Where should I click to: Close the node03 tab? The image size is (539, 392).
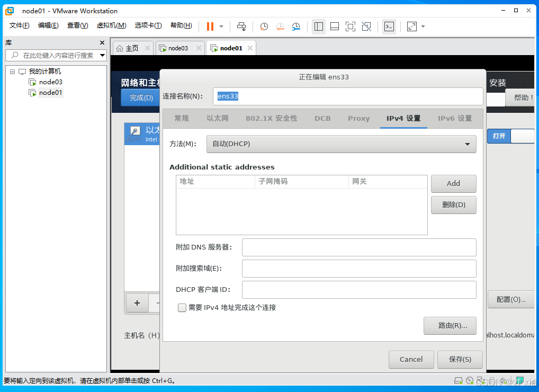tap(199, 48)
